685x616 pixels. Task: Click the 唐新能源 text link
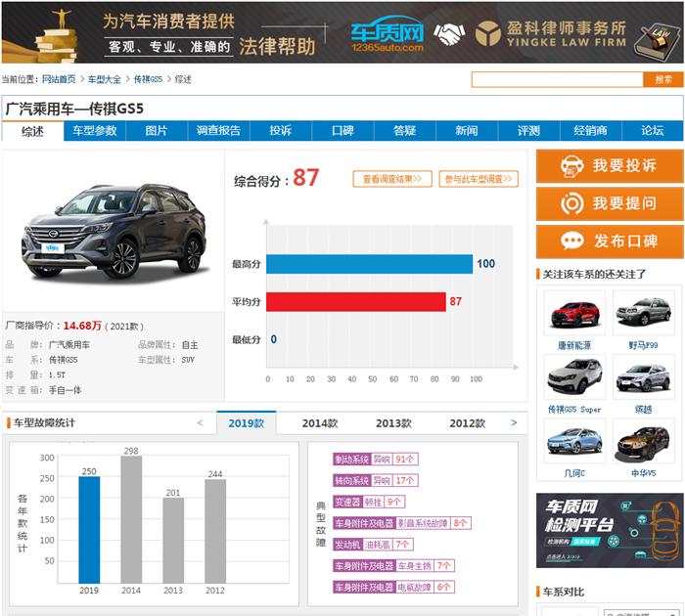[x=574, y=345]
